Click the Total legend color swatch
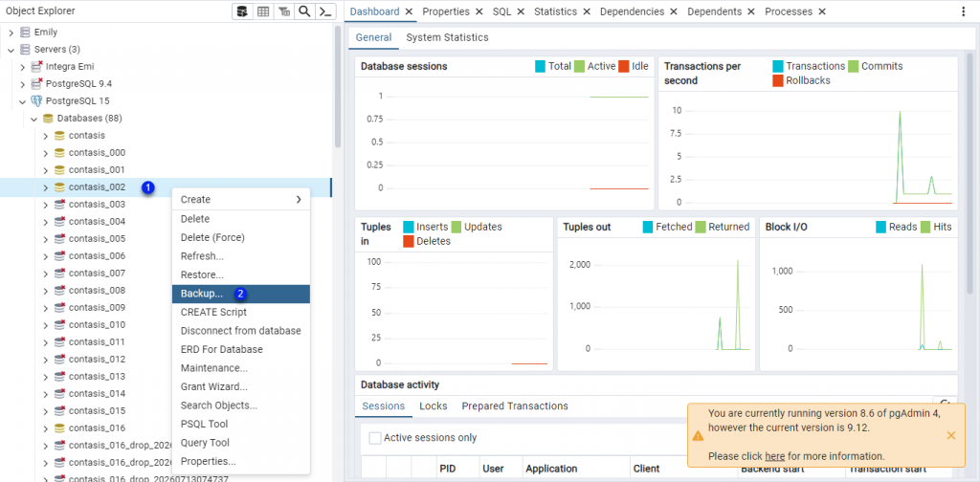 coord(541,66)
